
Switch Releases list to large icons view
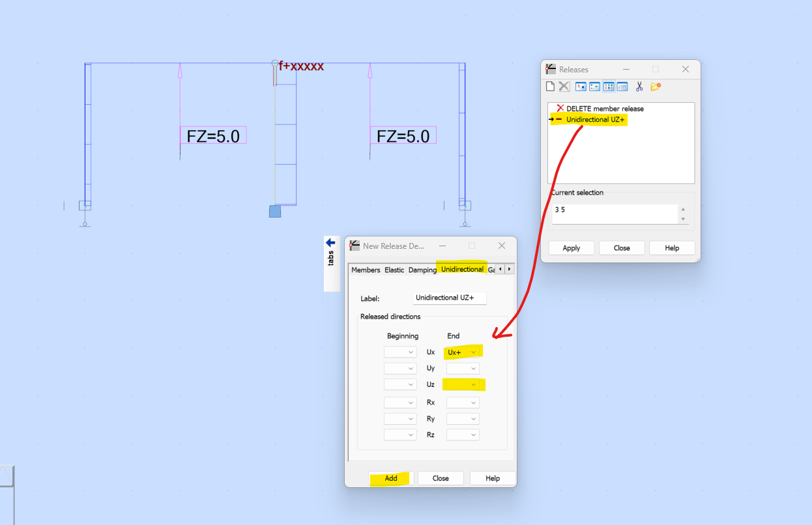581,87
